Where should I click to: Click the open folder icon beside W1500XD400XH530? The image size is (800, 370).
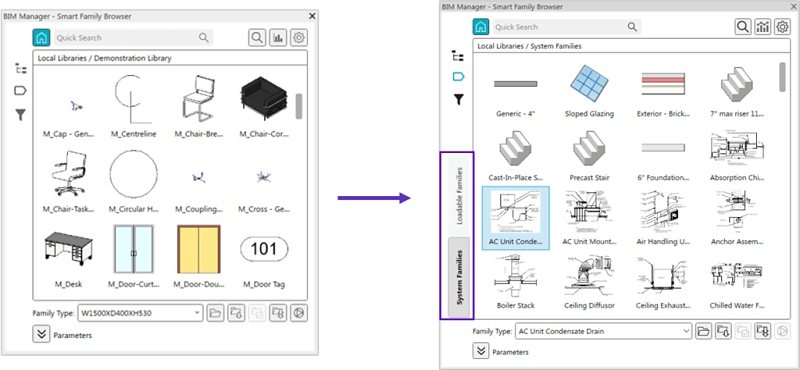pyautogui.click(x=215, y=313)
